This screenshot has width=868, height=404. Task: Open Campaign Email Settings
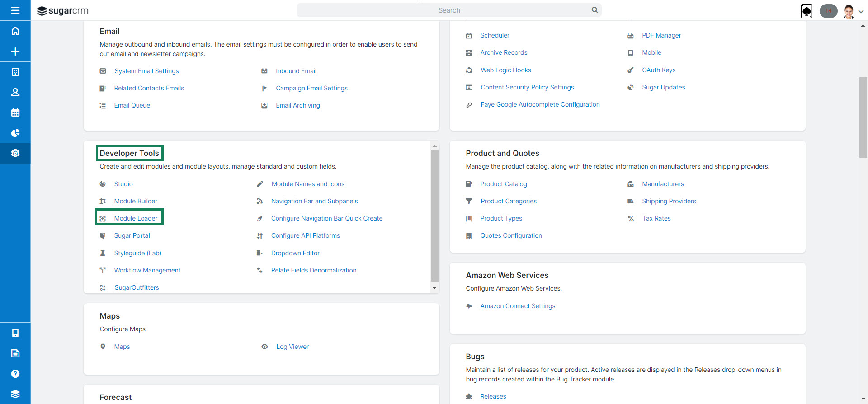point(311,88)
